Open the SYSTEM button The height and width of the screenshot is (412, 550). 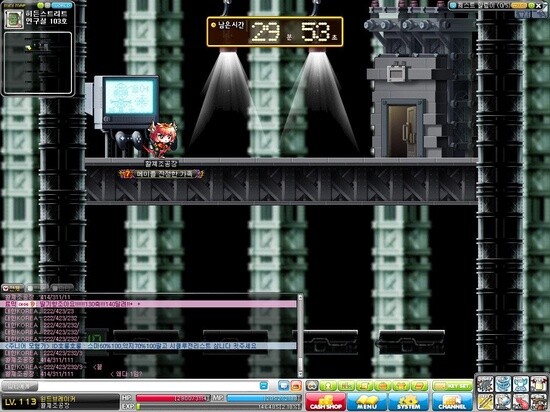(x=408, y=401)
